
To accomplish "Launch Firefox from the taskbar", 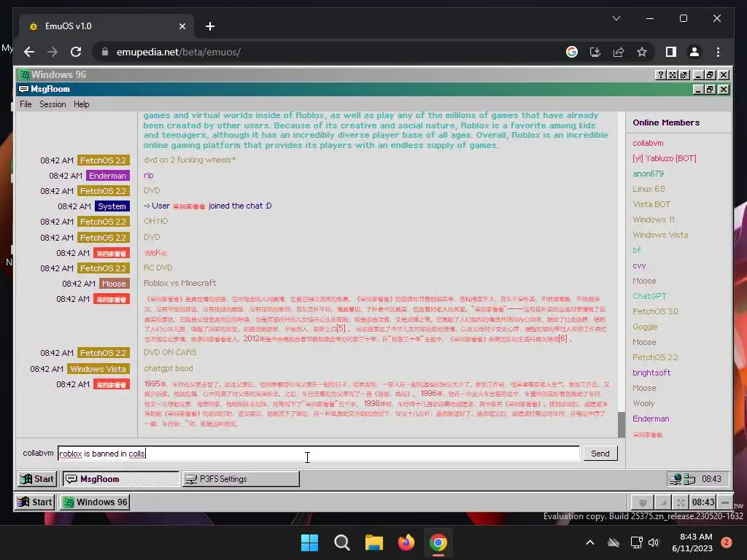I will [x=406, y=542].
